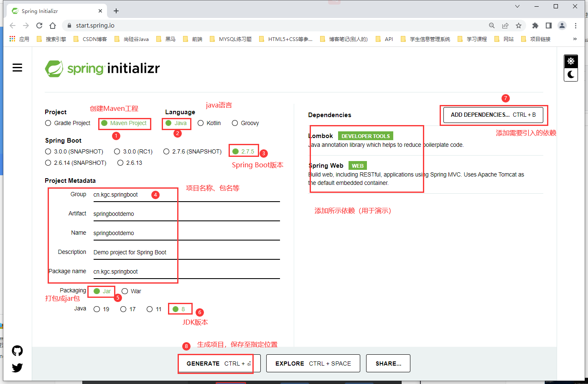The height and width of the screenshot is (384, 588).
Task: Edit the Group field cn.kgc.springboot
Action: pos(186,195)
